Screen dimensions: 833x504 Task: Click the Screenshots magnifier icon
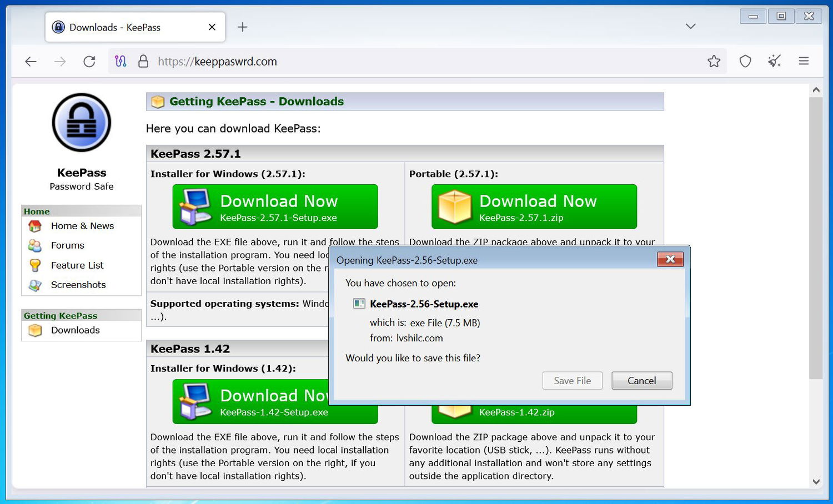(x=35, y=285)
